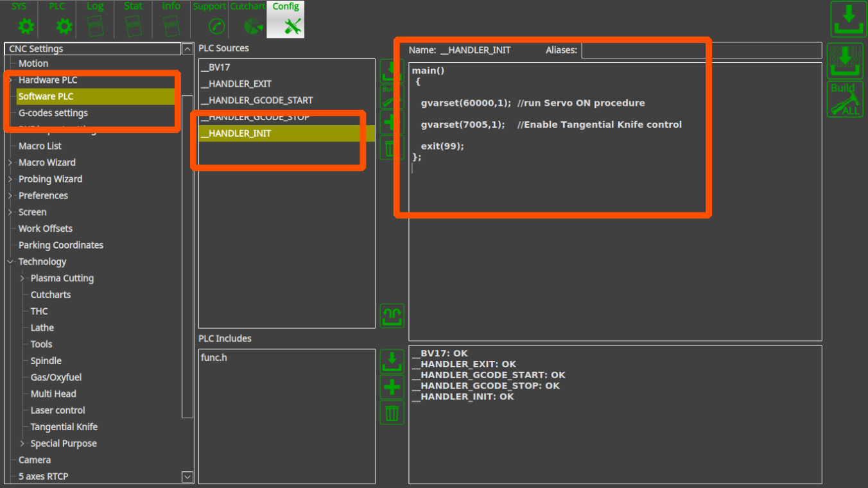Click the binary firmware download icon
The image size is (868, 488).
pos(846,60)
